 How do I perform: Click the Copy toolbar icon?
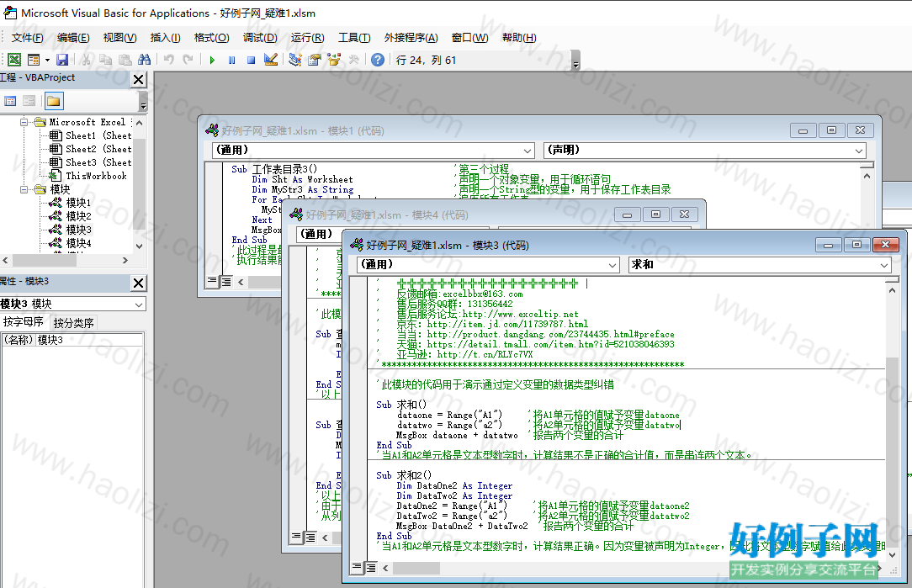tap(105, 60)
